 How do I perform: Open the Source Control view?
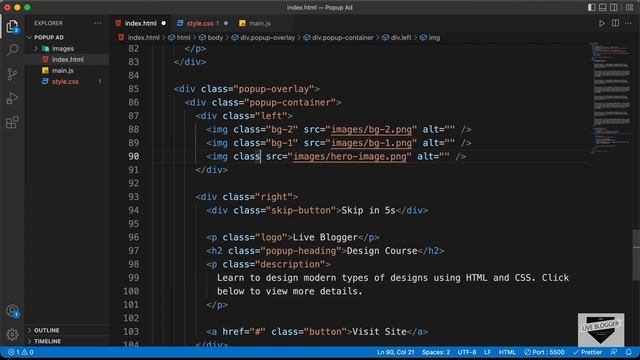[x=12, y=74]
